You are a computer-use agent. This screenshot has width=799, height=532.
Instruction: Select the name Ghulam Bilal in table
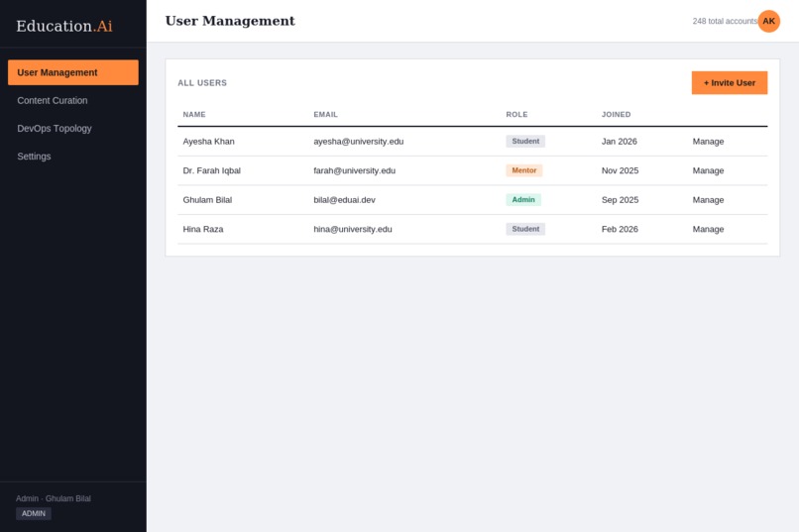tap(207, 200)
